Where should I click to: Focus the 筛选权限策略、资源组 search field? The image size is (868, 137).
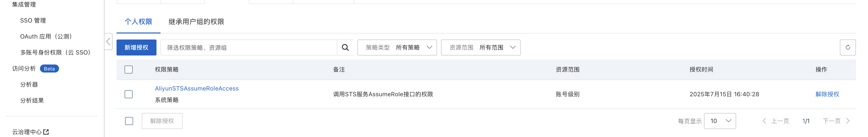coord(249,48)
